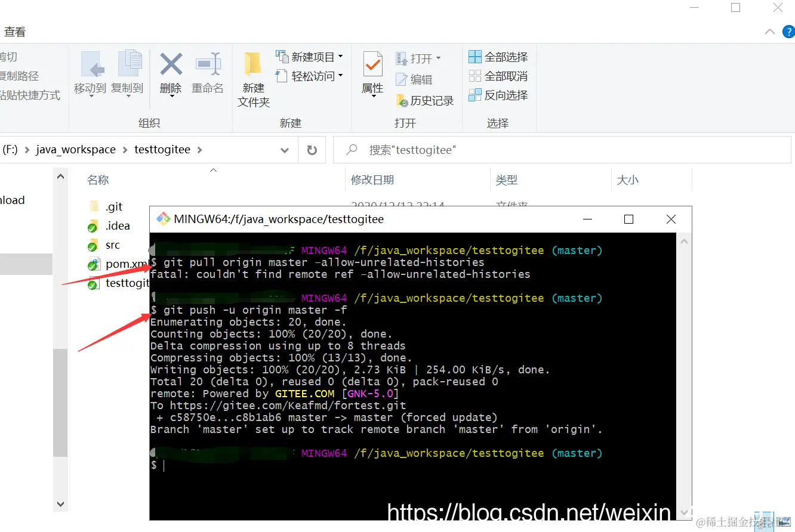Click the Git Bash command prompt line
The width and height of the screenshot is (795, 532).
[158, 465]
